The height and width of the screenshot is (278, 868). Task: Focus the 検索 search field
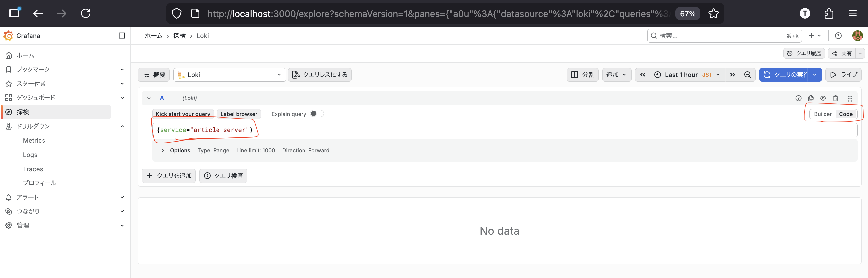(x=724, y=36)
